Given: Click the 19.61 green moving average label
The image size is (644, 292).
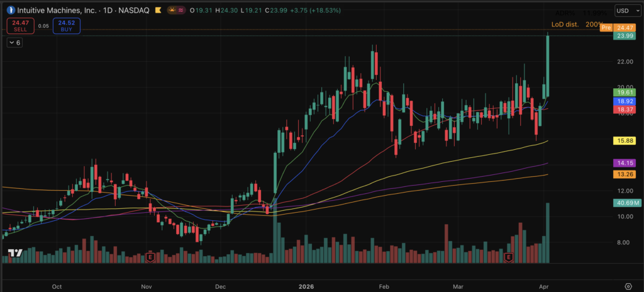Looking at the screenshot, I should click(625, 92).
